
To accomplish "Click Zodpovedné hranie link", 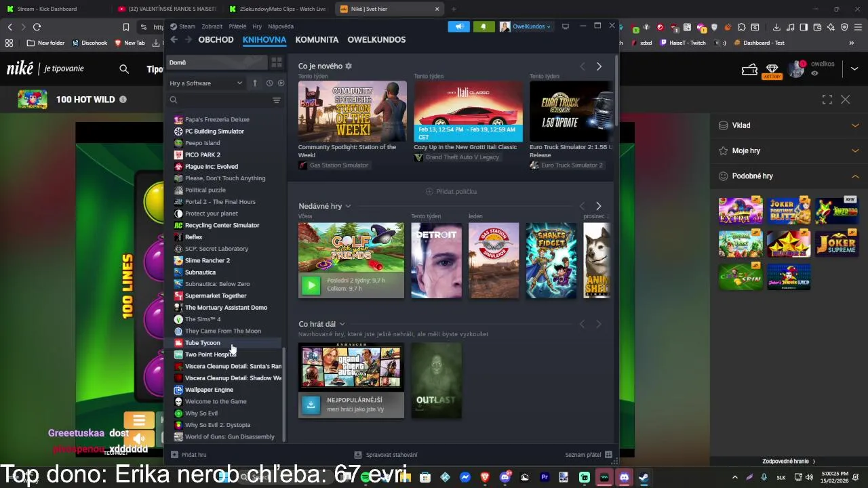I will (789, 462).
